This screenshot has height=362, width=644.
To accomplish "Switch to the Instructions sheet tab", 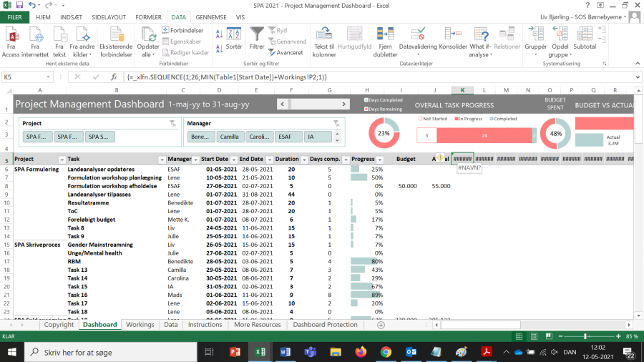I will [205, 325].
